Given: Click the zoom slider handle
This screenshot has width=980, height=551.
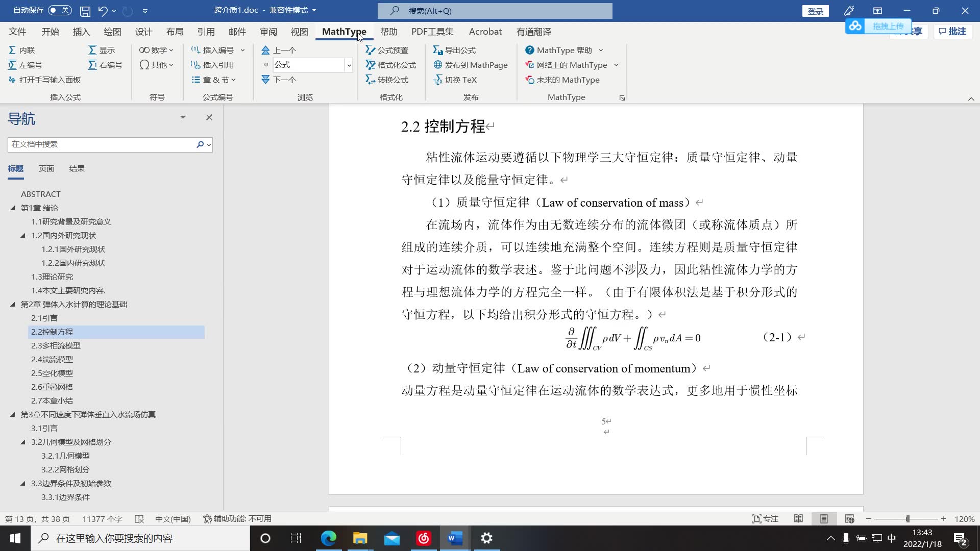Looking at the screenshot, I should tap(908, 519).
